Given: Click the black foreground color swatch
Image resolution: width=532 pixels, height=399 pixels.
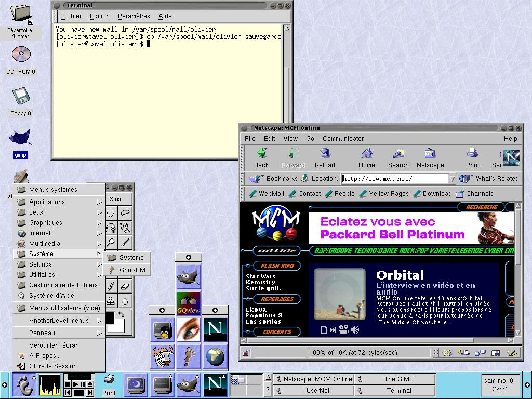Looking at the screenshot, I should point(110,317).
